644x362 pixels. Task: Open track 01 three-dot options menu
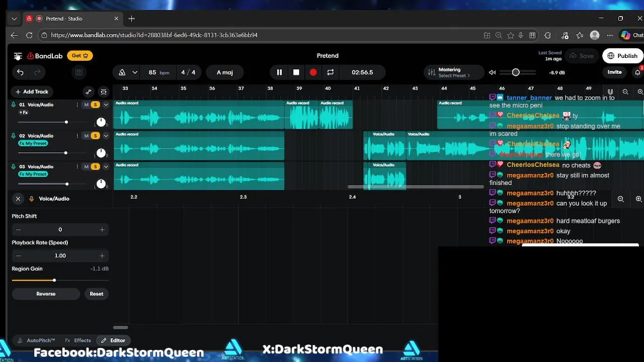point(77,105)
